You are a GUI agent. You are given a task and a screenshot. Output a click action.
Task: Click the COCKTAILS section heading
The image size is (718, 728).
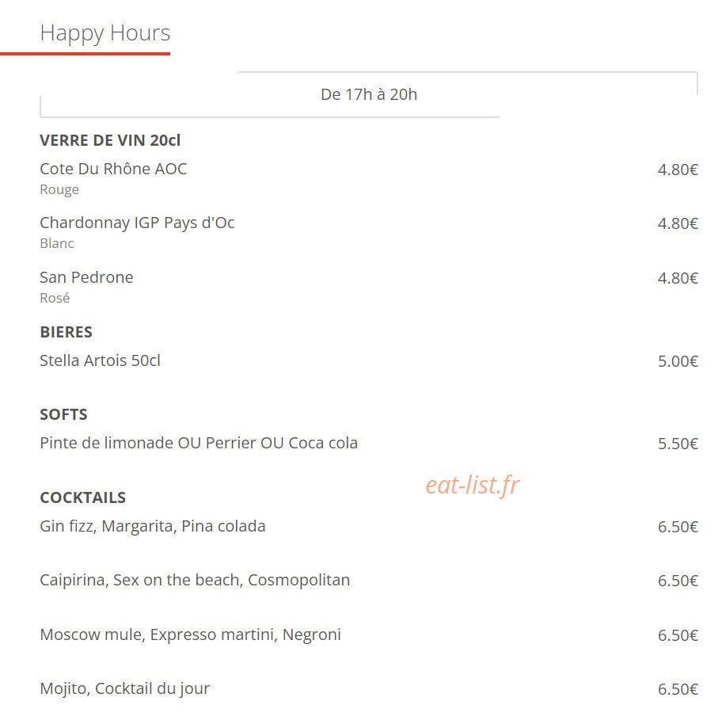tap(82, 497)
